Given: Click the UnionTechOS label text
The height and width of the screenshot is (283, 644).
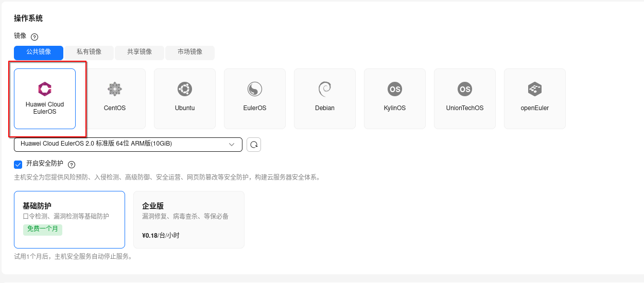Looking at the screenshot, I should click(x=465, y=108).
